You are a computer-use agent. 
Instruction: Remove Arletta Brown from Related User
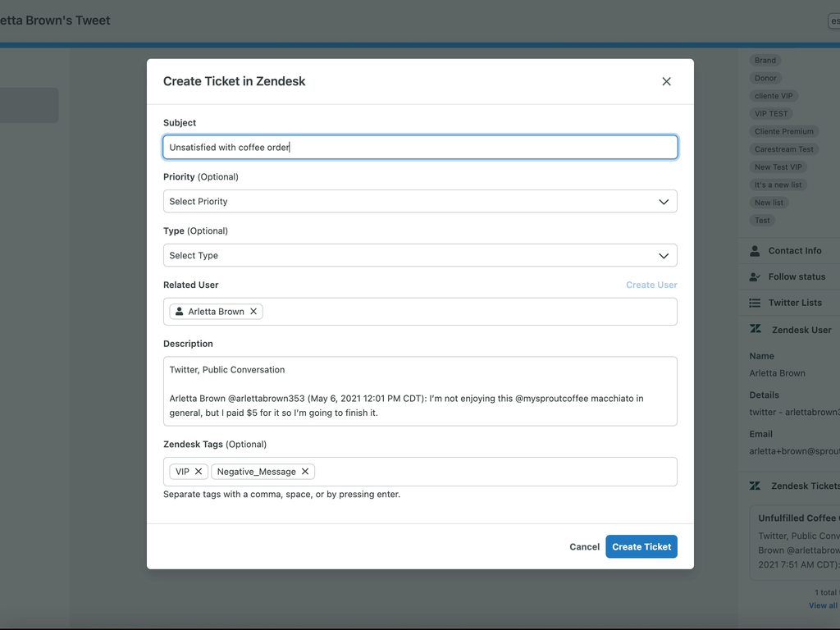click(254, 311)
